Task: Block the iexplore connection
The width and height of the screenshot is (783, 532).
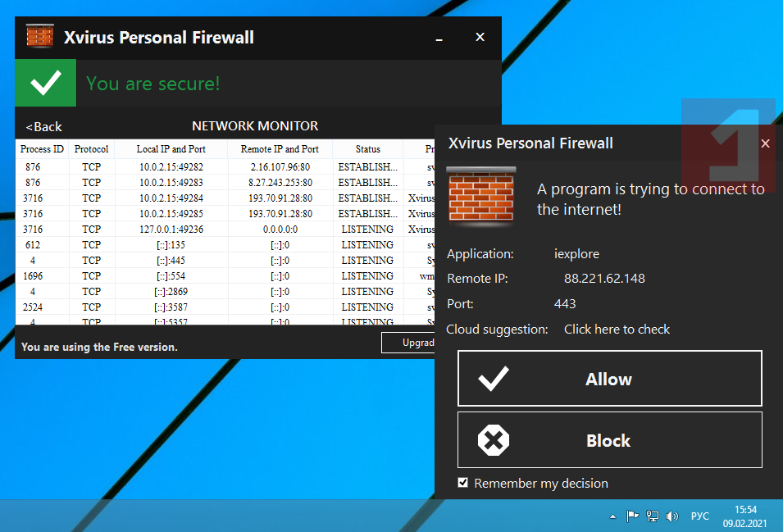Action: (610, 440)
